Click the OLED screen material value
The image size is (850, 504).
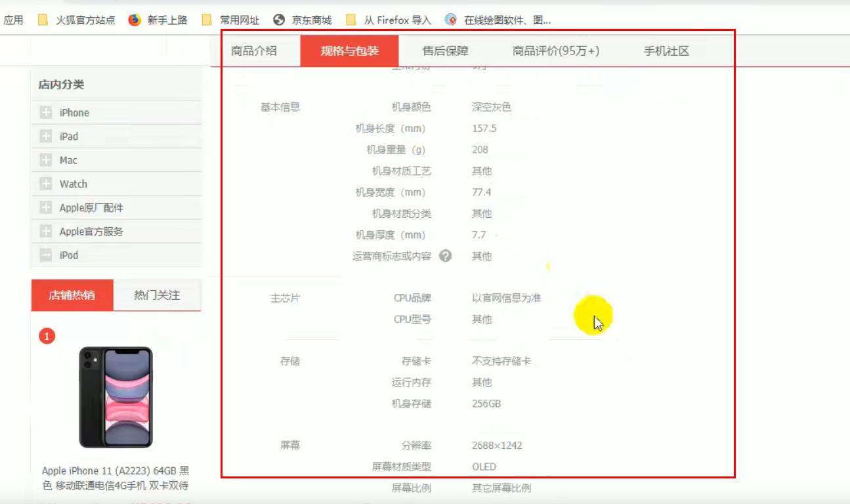(x=484, y=467)
